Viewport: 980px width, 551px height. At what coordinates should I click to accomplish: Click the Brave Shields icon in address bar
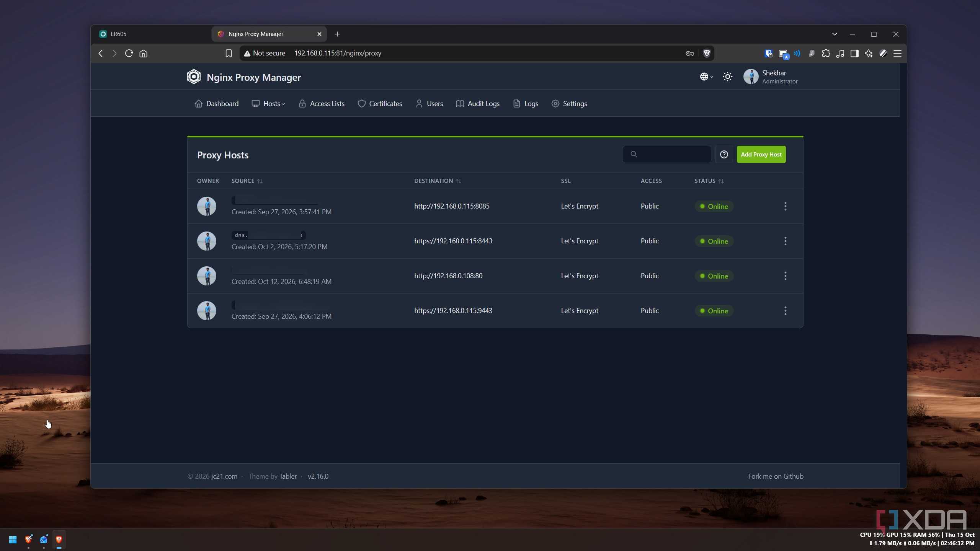(x=707, y=53)
